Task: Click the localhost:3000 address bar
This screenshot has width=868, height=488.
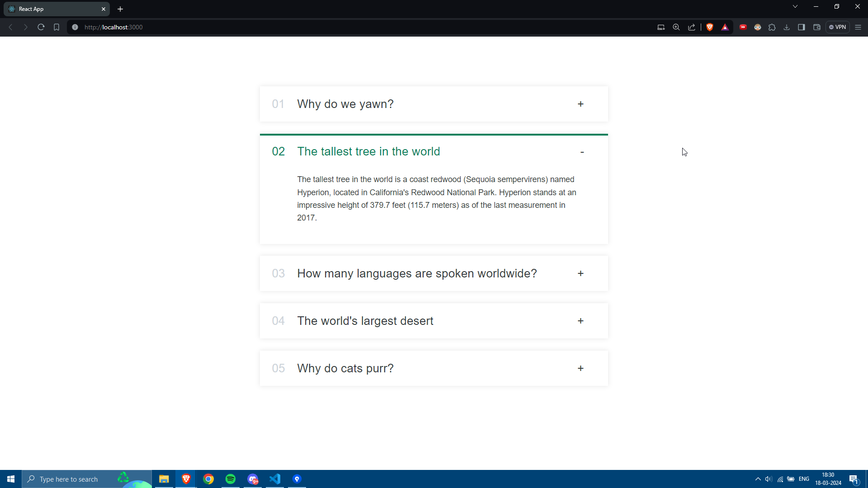Action: 316,27
